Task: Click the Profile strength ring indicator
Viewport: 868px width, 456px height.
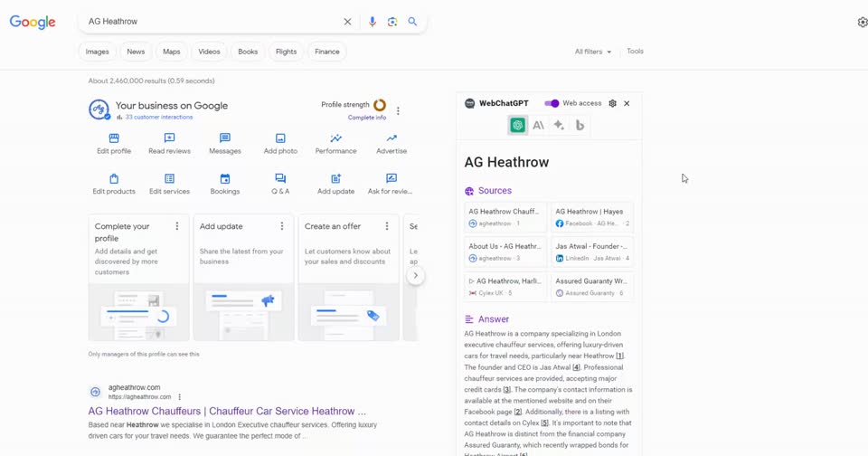Action: pos(380,105)
